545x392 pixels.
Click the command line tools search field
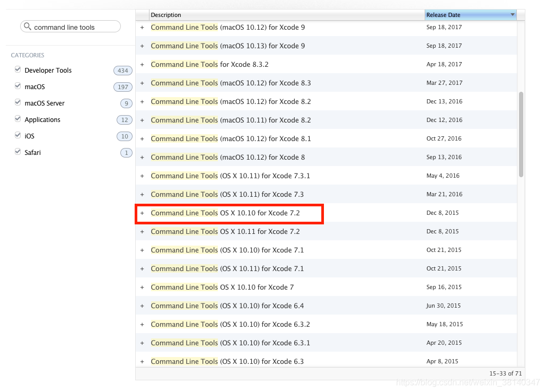(x=71, y=27)
